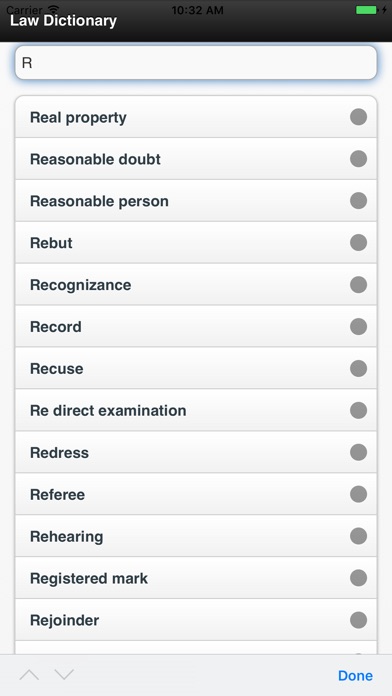Tap the gray circle beside Referee

358,494
